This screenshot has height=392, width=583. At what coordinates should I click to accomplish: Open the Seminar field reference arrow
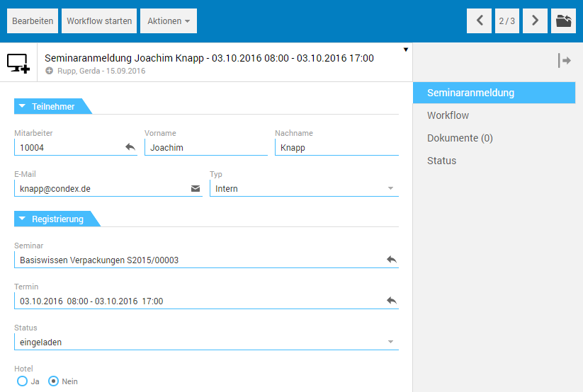[x=391, y=260]
